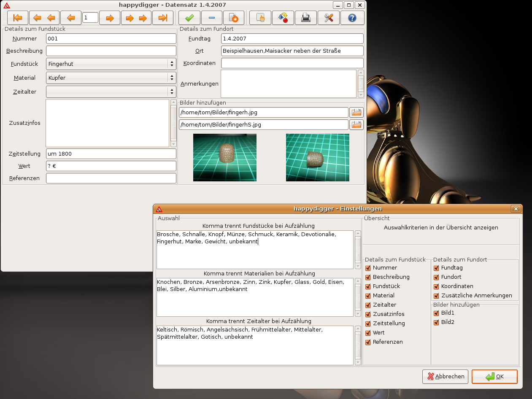Toggle the Koordinaten checkbox
Screen dimensions: 532x399
[436, 286]
